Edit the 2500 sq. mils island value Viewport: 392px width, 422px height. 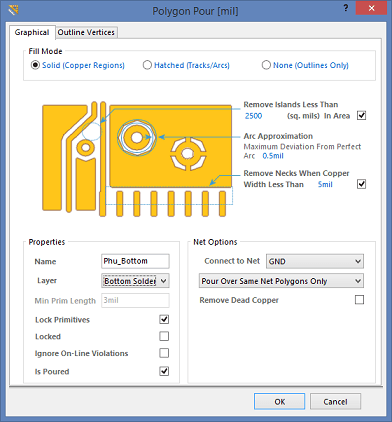tap(254, 116)
